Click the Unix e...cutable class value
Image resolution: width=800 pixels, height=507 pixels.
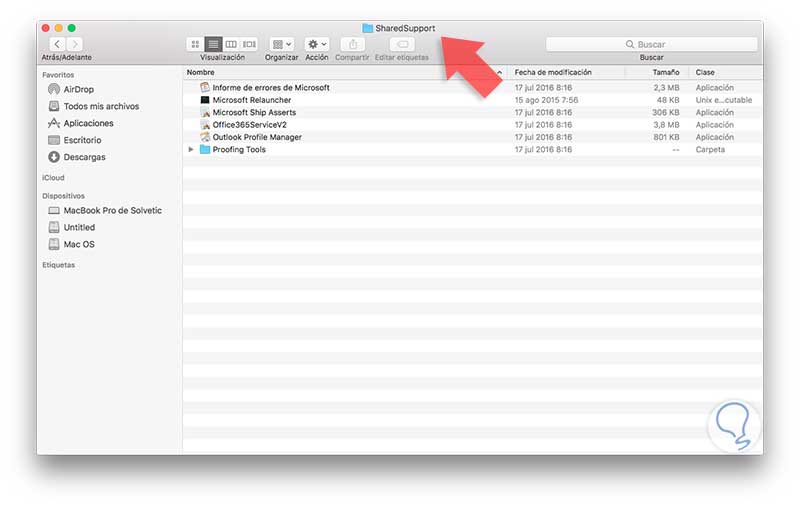pyautogui.click(x=723, y=100)
